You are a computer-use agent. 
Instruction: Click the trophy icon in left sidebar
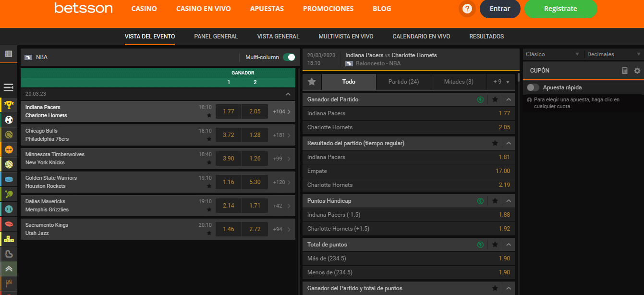point(9,105)
